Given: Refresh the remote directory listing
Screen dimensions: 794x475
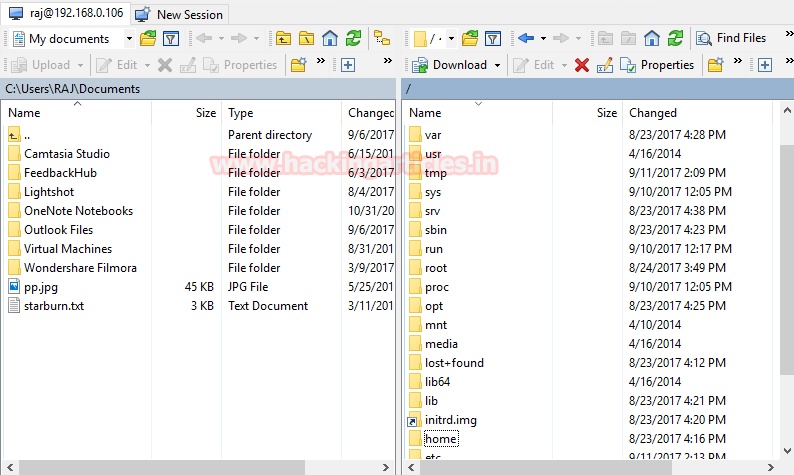Looking at the screenshot, I should (x=675, y=38).
